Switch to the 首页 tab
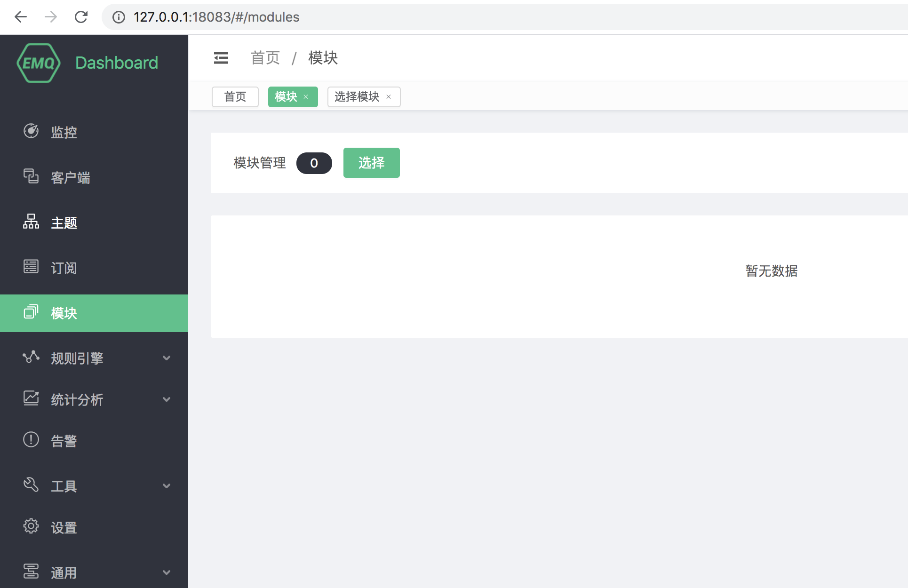The height and width of the screenshot is (588, 908). click(235, 97)
